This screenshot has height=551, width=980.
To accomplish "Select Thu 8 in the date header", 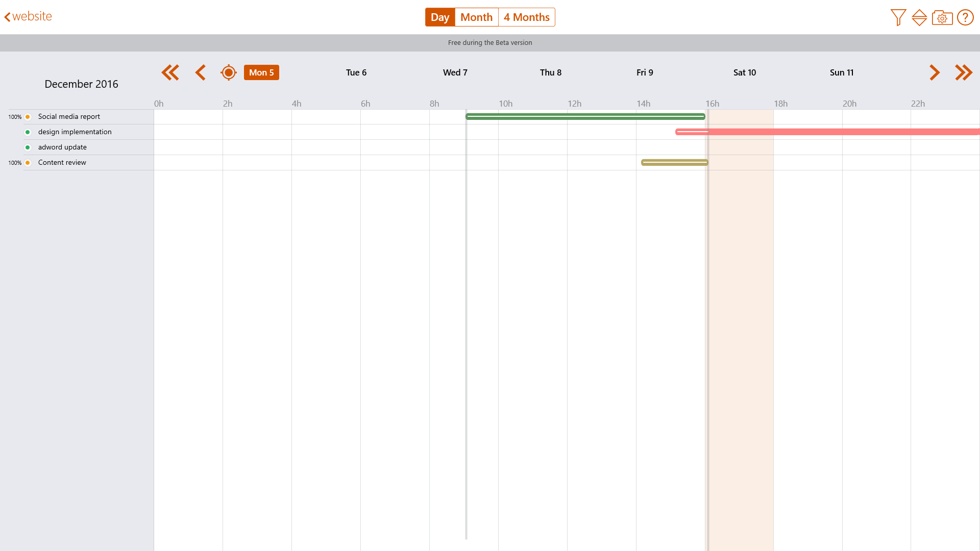I will [x=550, y=72].
